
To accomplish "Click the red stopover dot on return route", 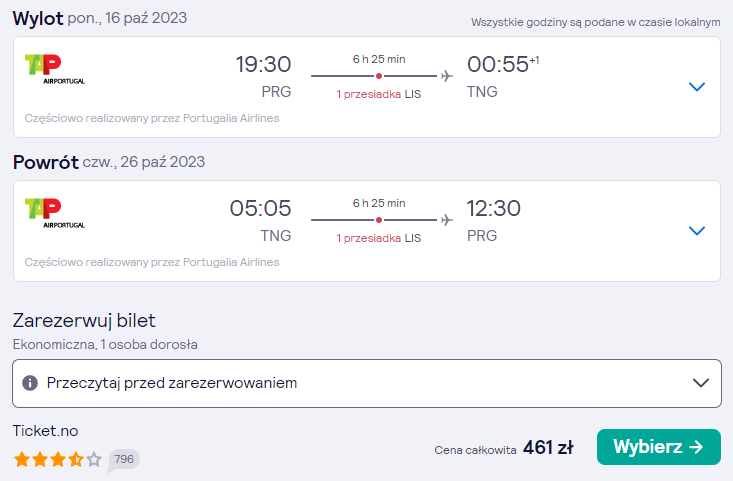I will pyautogui.click(x=379, y=220).
